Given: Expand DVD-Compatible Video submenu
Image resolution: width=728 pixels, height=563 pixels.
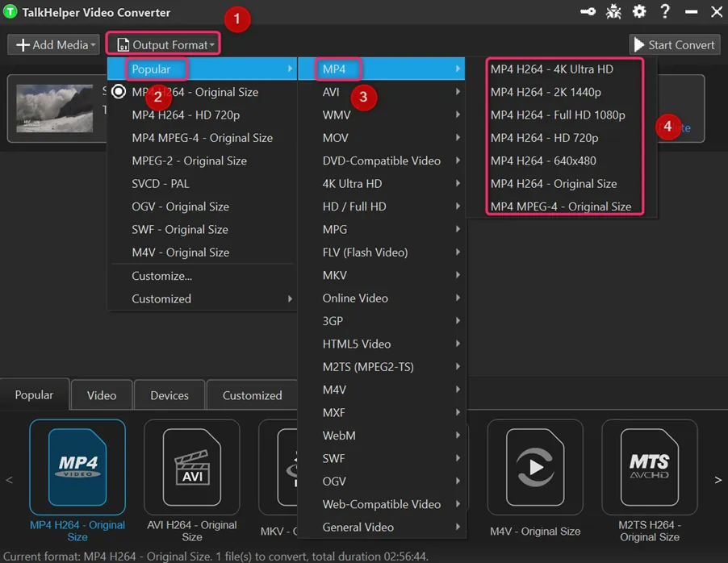Looking at the screenshot, I should [x=381, y=161].
